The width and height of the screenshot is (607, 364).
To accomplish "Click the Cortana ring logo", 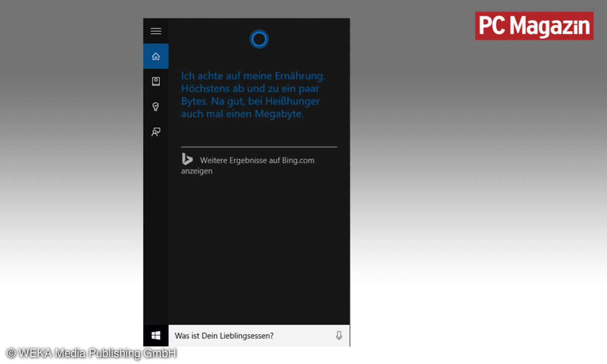I will pyautogui.click(x=259, y=39).
